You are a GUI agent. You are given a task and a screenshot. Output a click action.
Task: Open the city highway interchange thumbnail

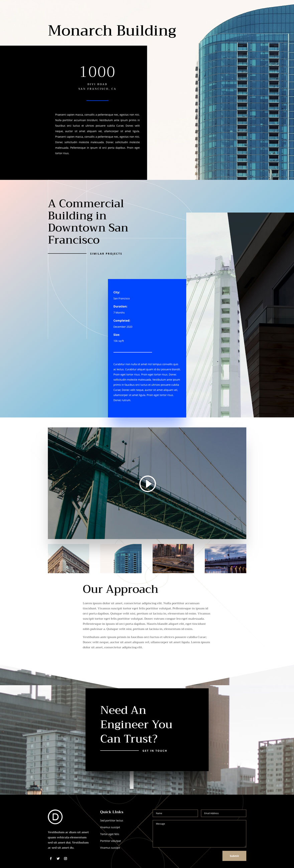(x=173, y=558)
